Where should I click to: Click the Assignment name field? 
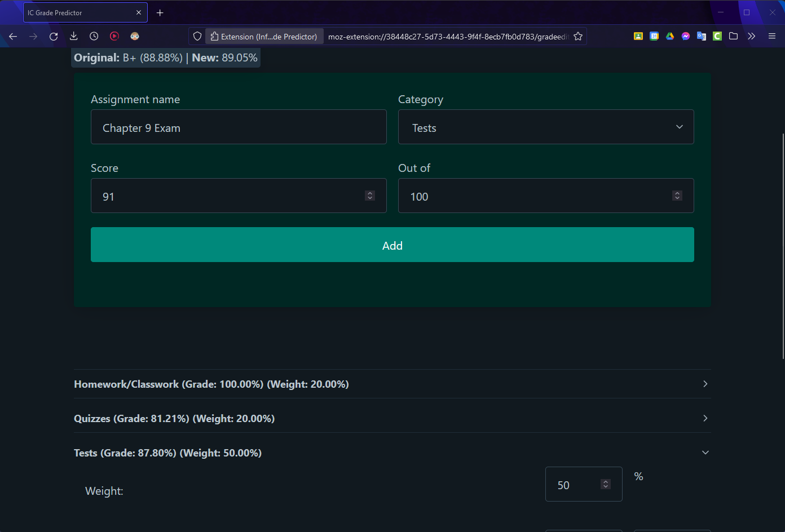point(239,127)
